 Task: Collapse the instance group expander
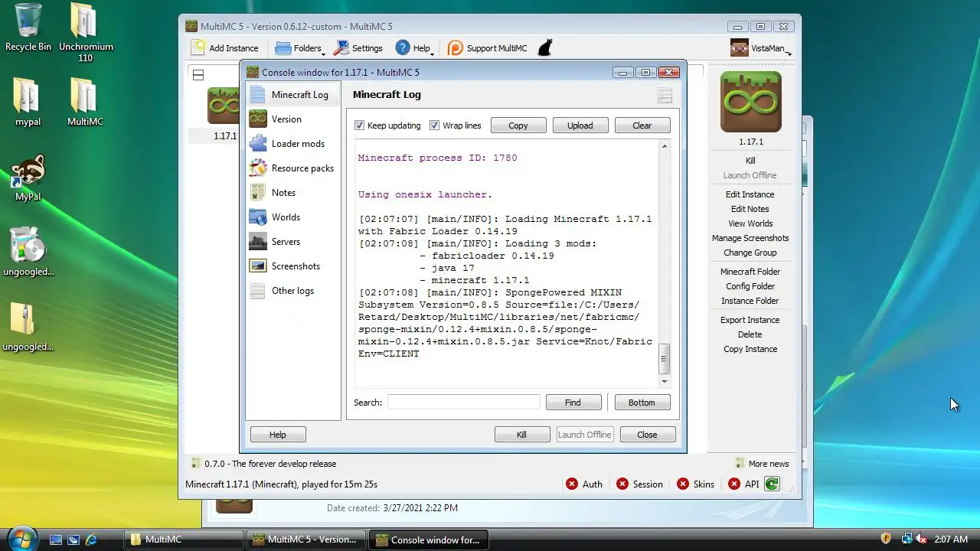pyautogui.click(x=198, y=75)
